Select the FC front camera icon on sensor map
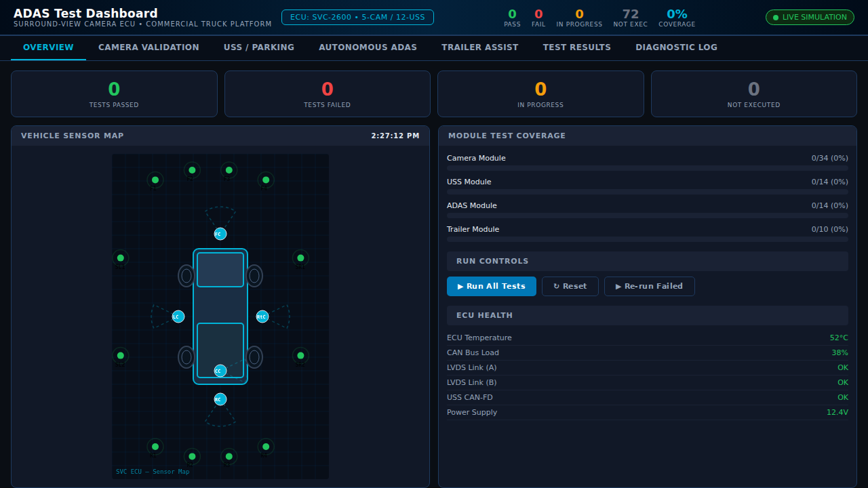The width and height of the screenshot is (868, 488). 220,234
